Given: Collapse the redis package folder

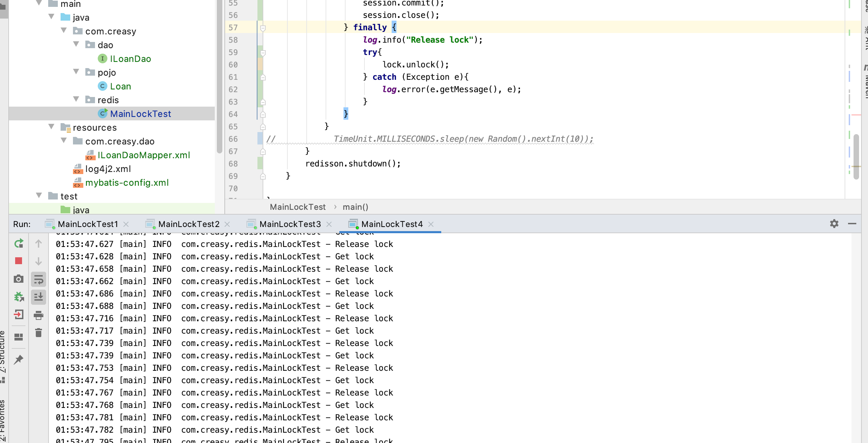Looking at the screenshot, I should [x=76, y=99].
